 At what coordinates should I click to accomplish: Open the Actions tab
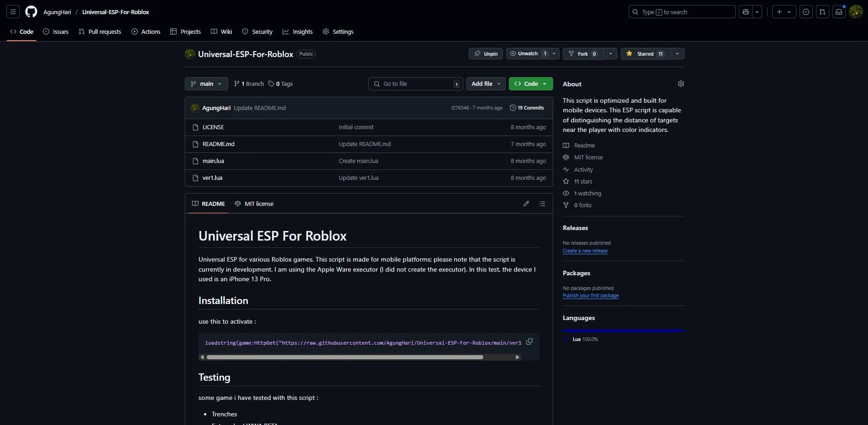point(146,31)
